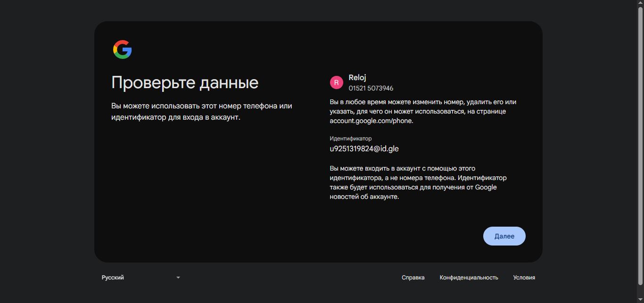Open the Русский language dropdown
Image resolution: width=644 pixels, height=303 pixels.
140,278
